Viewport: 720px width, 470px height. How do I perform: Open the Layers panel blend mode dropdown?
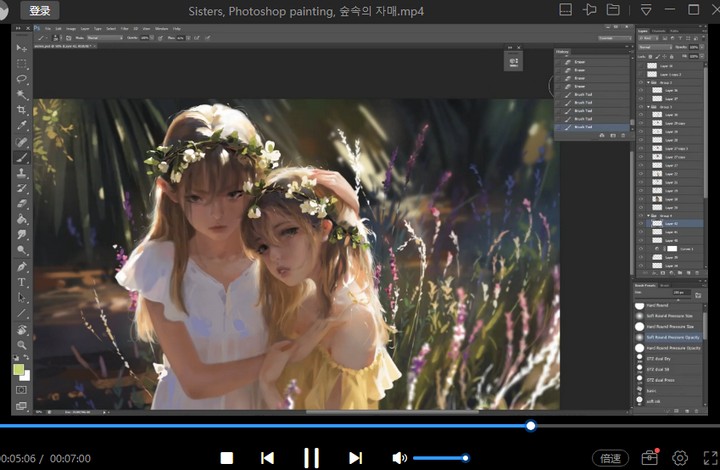pos(655,47)
